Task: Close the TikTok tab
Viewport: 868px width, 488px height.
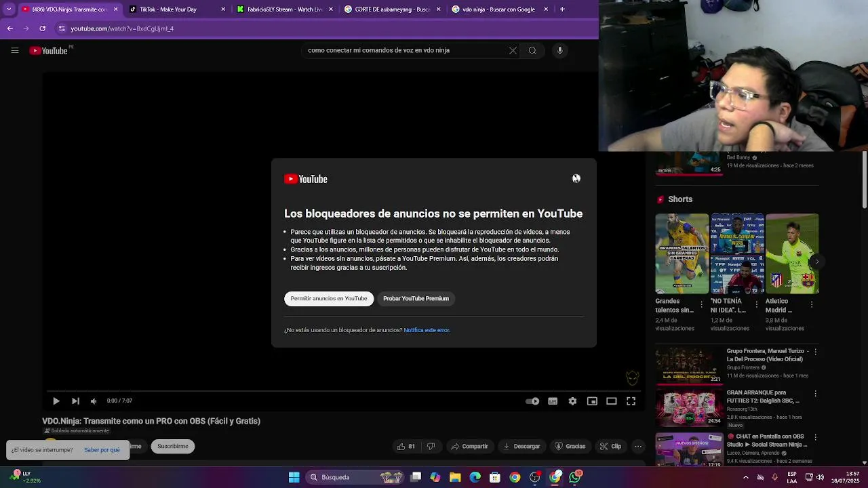Action: [223, 9]
